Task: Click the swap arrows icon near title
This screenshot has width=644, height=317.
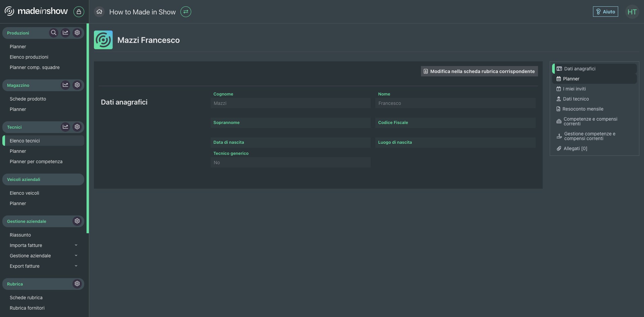Action: 186,12
